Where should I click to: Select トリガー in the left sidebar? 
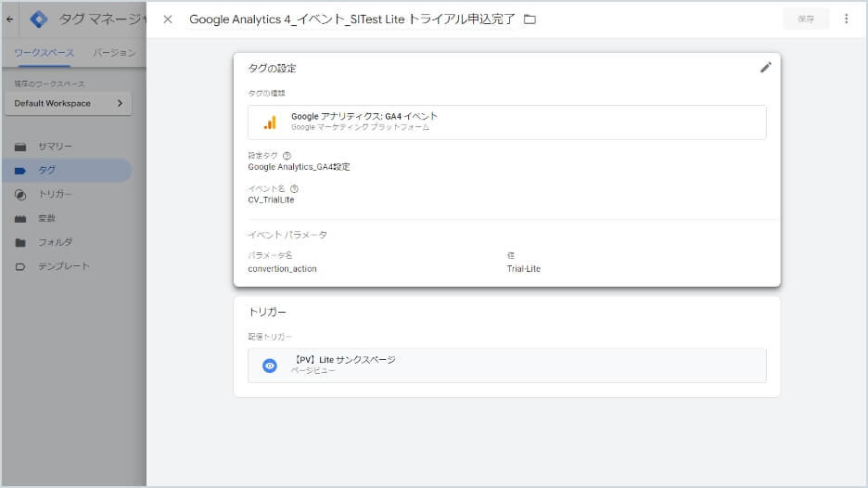pos(55,195)
